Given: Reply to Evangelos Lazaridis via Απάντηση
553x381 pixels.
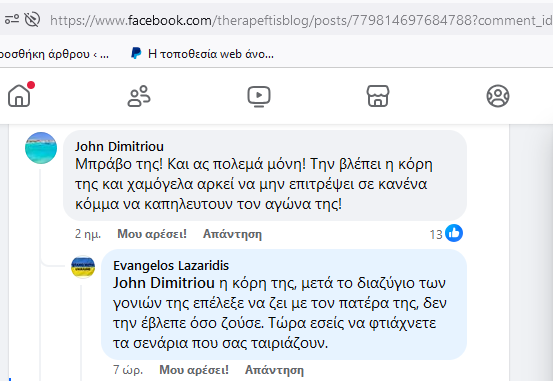Looking at the screenshot, I should pos(274,370).
